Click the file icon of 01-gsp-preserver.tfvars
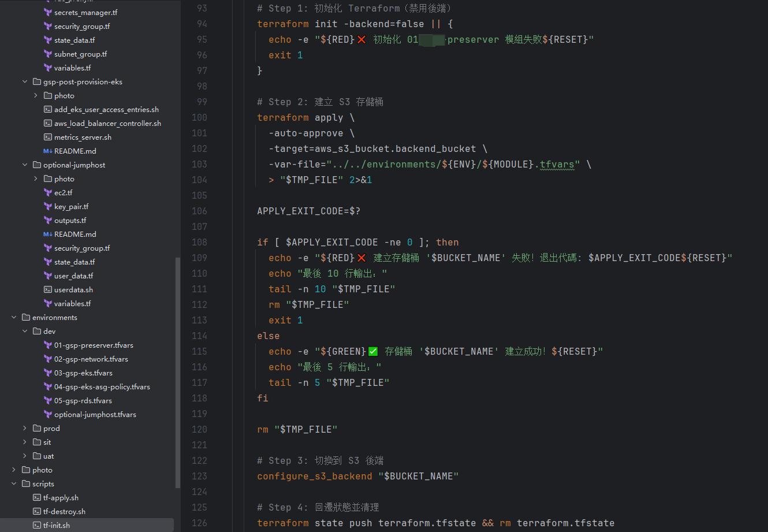 tap(48, 345)
